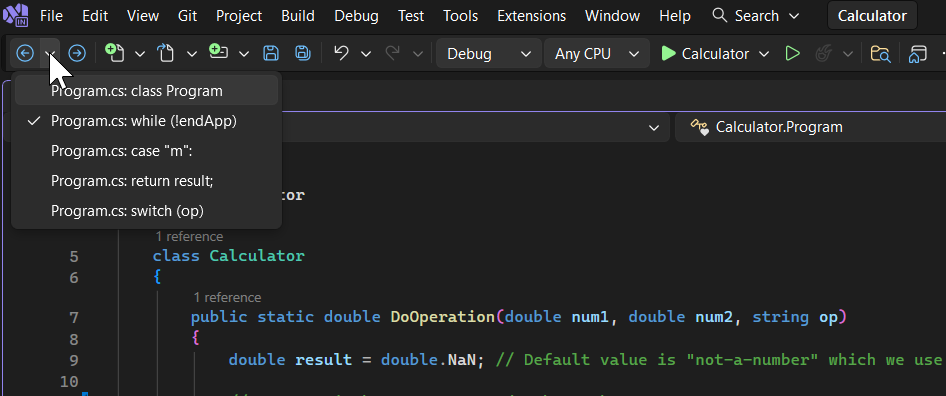The width and height of the screenshot is (946, 396).
Task: Select history entry 'Program.cs: class Program'
Action: point(146,91)
